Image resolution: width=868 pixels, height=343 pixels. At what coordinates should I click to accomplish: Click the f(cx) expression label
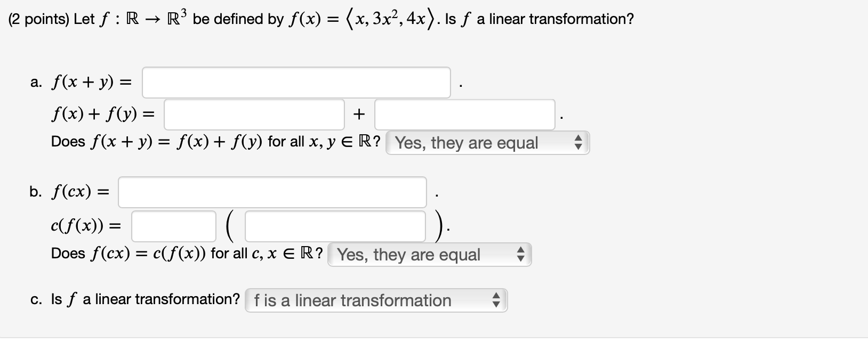[x=77, y=192]
